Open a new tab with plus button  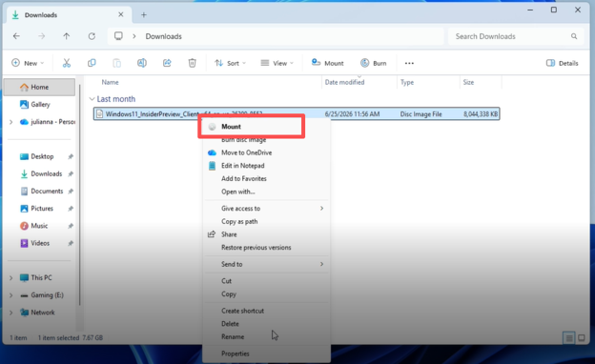point(143,15)
